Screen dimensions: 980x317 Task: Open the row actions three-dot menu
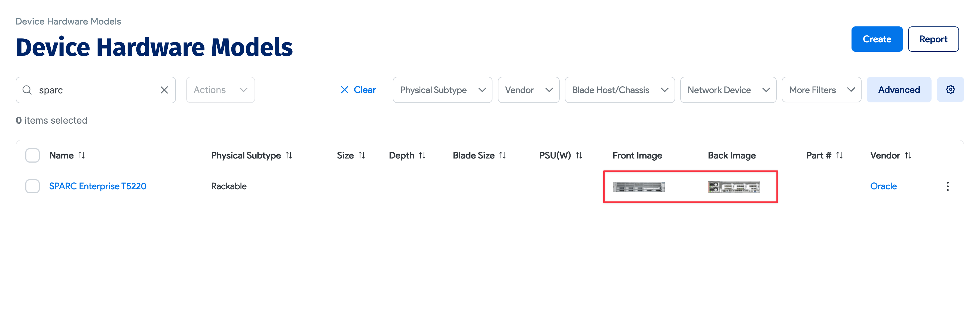[x=947, y=186]
